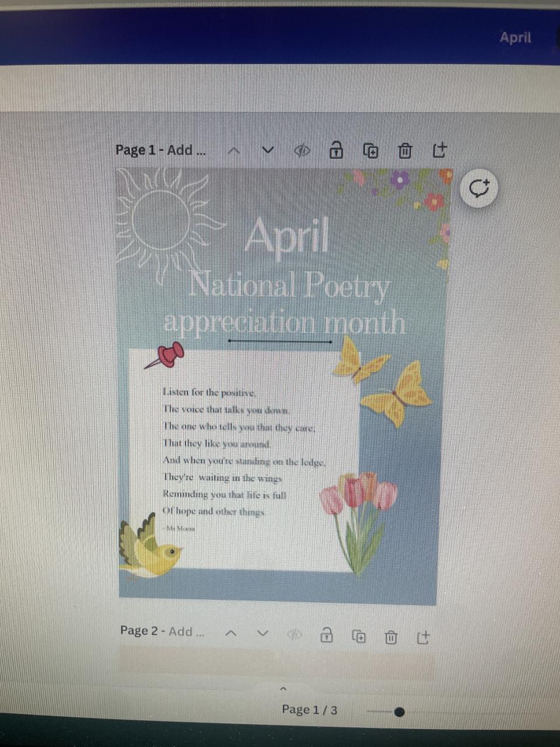Screen dimensions: 560x747
Task: Hide Page 1 with the eye icon
Action: coord(302,151)
